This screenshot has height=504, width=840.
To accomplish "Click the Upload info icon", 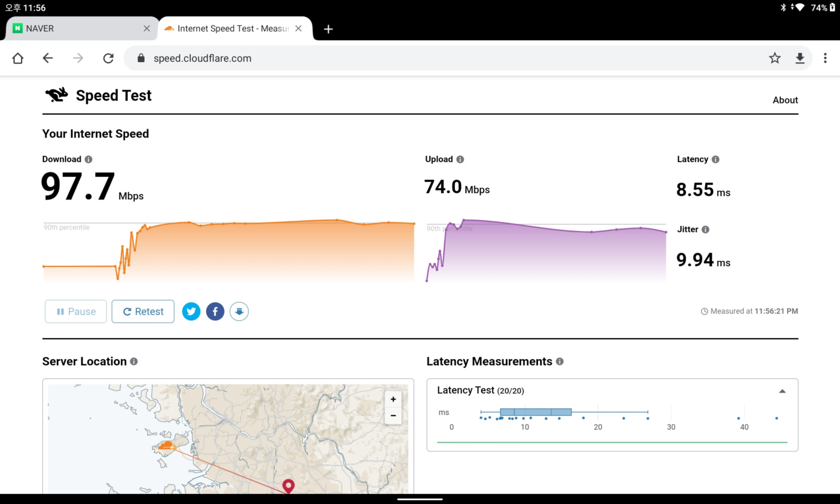I will tap(460, 159).
